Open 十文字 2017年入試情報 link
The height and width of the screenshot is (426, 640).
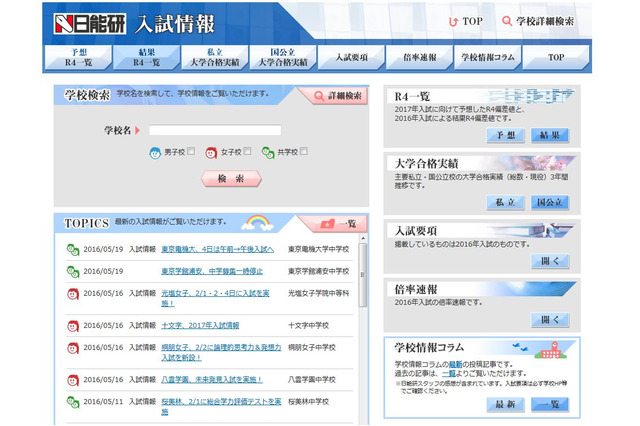(x=200, y=326)
